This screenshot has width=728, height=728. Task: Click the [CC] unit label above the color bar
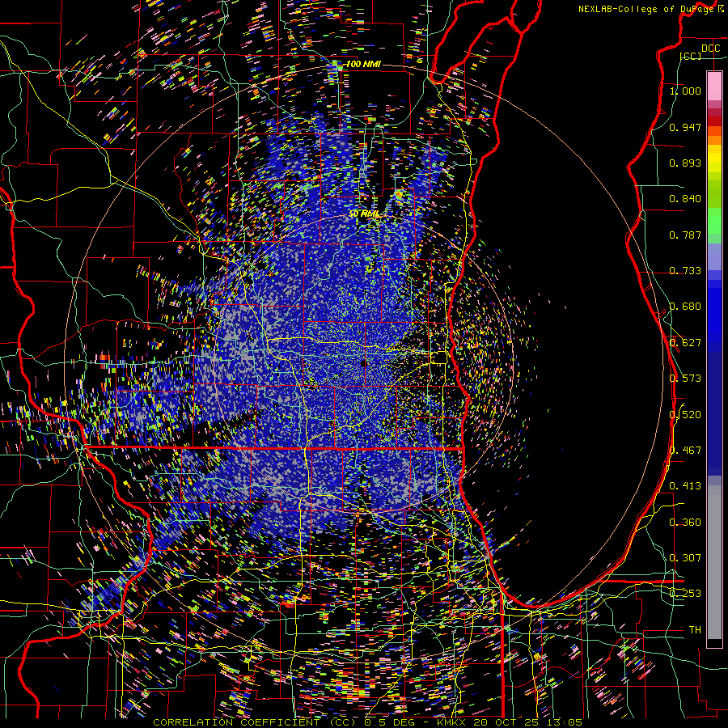[x=691, y=57]
